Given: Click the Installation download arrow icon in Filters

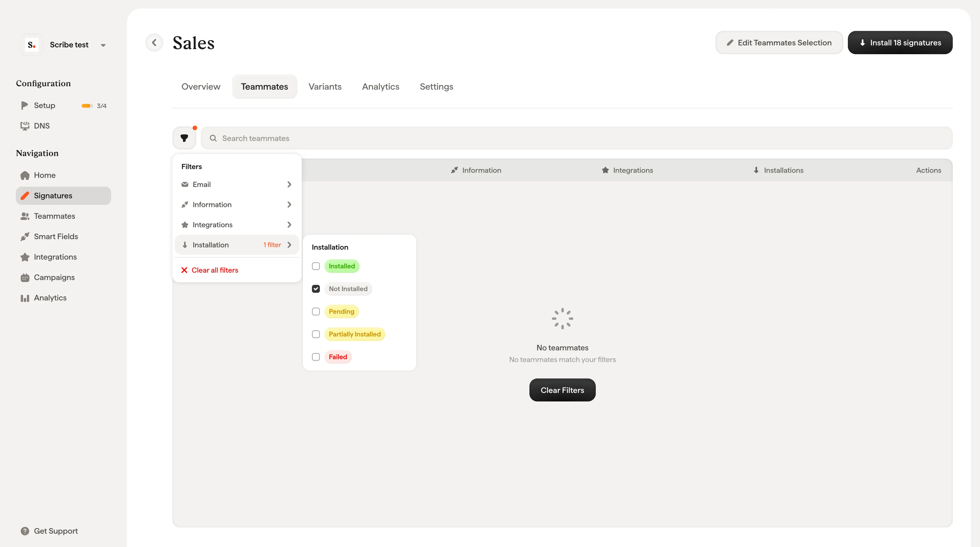Looking at the screenshot, I should [x=185, y=245].
